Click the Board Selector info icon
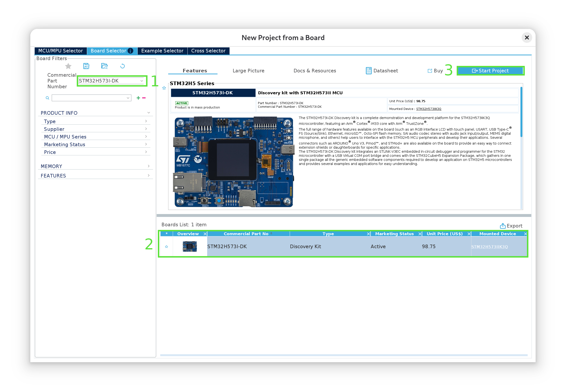 click(x=131, y=51)
